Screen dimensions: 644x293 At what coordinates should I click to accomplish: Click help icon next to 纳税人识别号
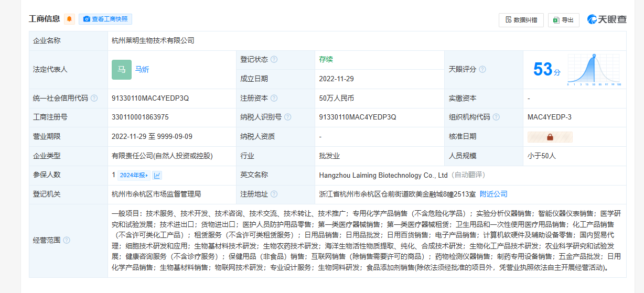tap(287, 117)
